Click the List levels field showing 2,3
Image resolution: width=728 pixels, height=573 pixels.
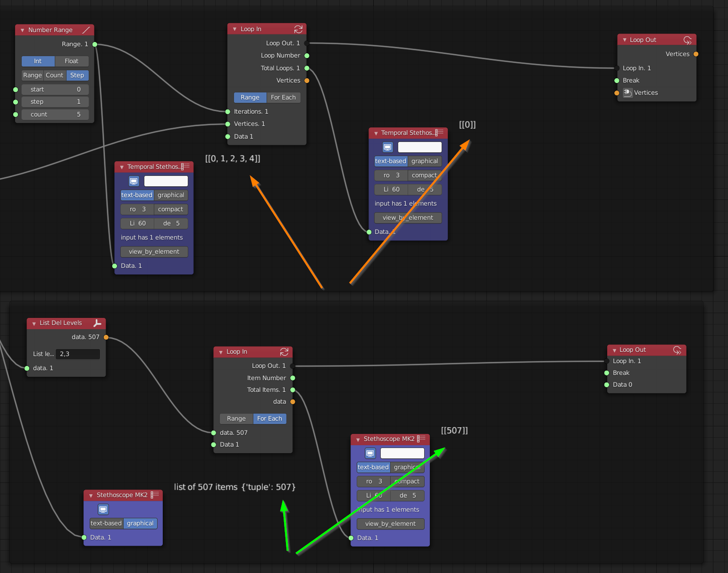click(78, 354)
